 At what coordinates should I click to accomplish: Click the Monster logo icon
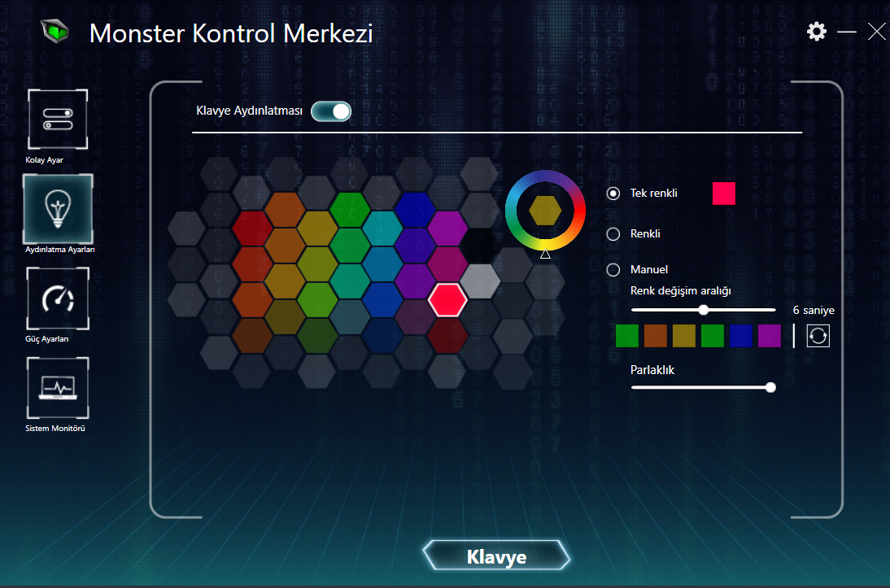(55, 31)
